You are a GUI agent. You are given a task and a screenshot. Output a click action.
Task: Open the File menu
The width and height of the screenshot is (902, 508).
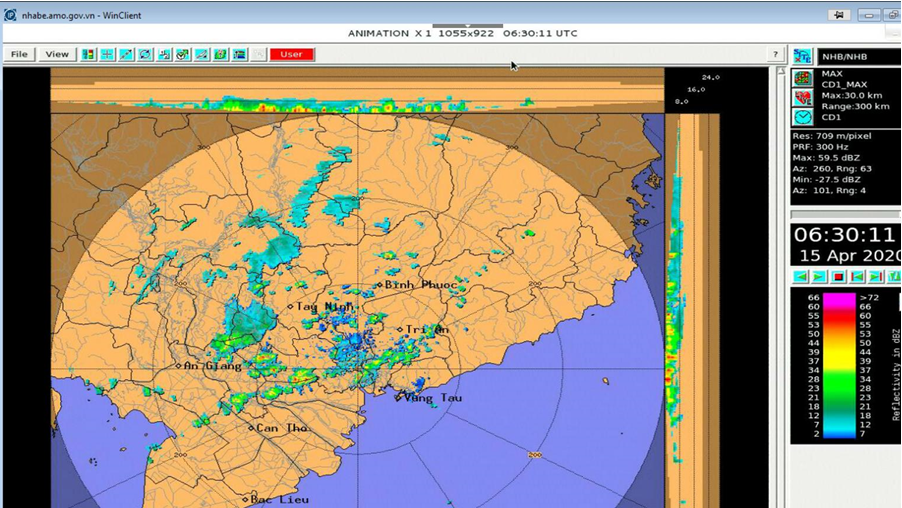pyautogui.click(x=19, y=54)
